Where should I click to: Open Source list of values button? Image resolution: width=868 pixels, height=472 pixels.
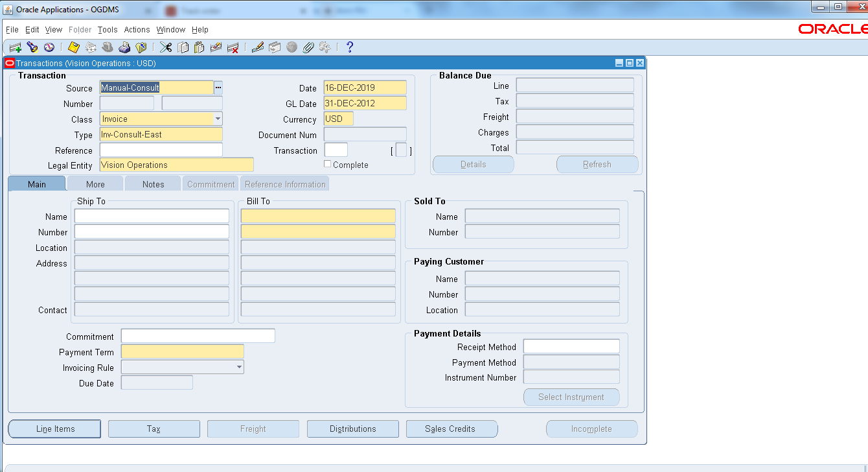click(x=218, y=88)
